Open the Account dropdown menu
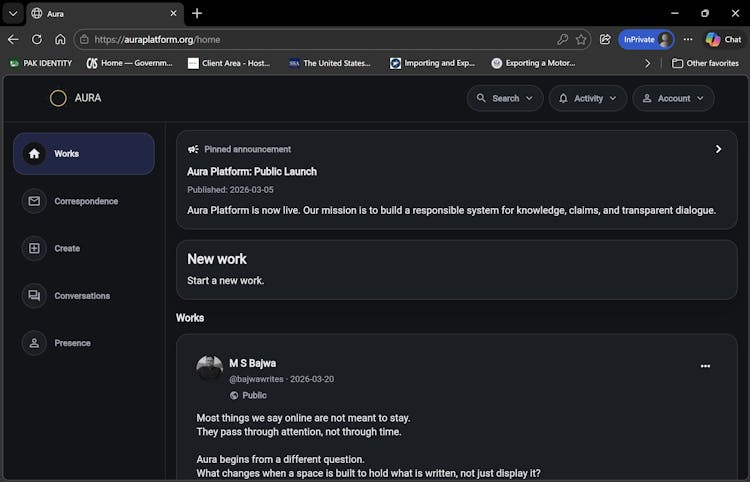Image resolution: width=750 pixels, height=482 pixels. point(673,98)
